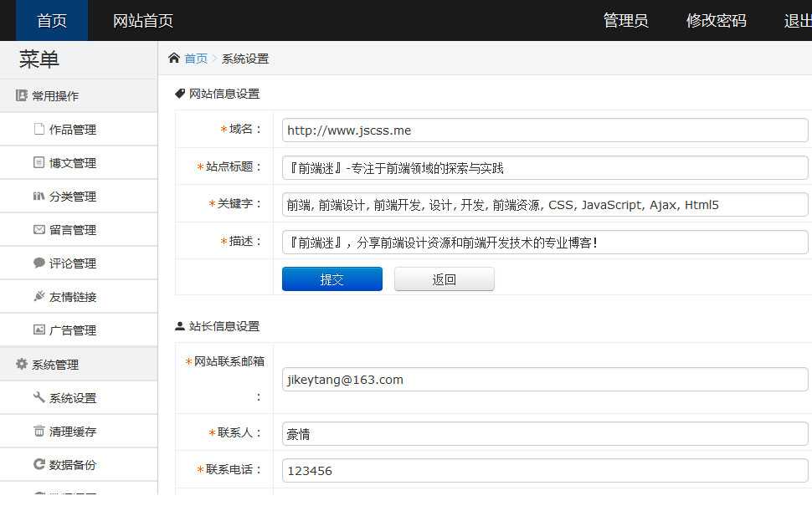The width and height of the screenshot is (812, 506).
Task: Click the 关键字 field label
Action: (235, 204)
